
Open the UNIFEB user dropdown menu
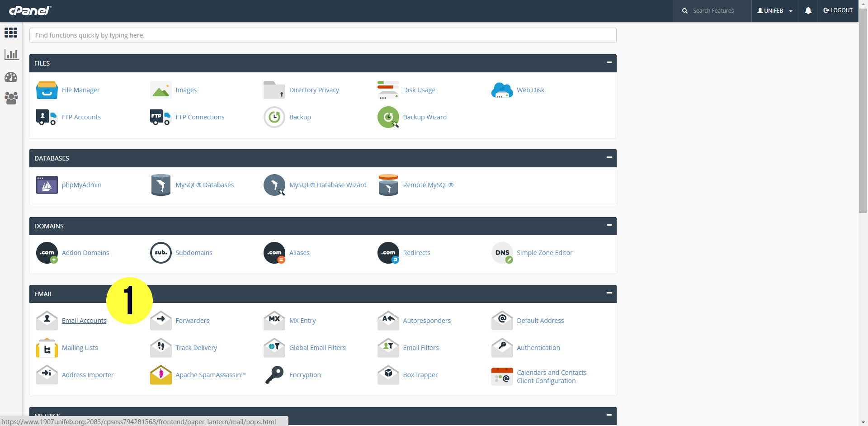pyautogui.click(x=774, y=10)
